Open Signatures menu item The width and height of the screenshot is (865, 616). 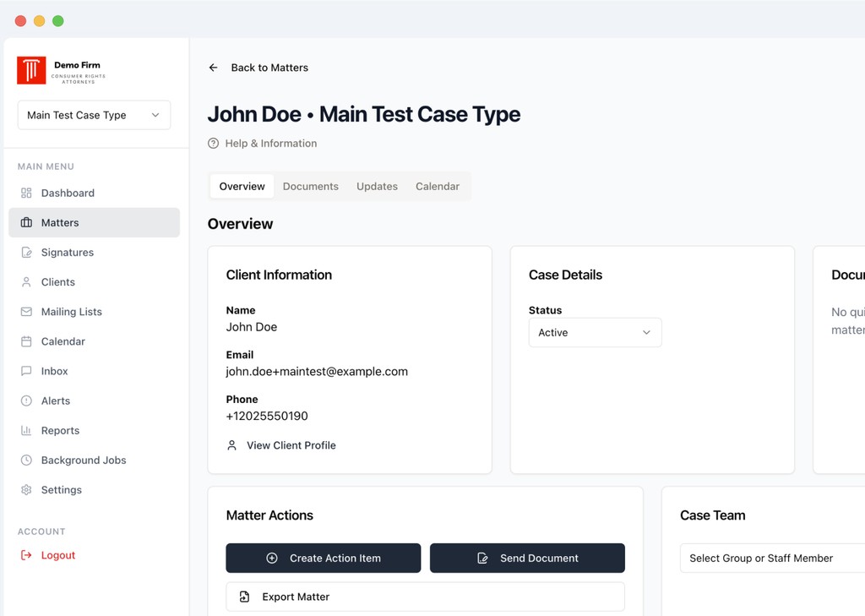tap(95, 253)
